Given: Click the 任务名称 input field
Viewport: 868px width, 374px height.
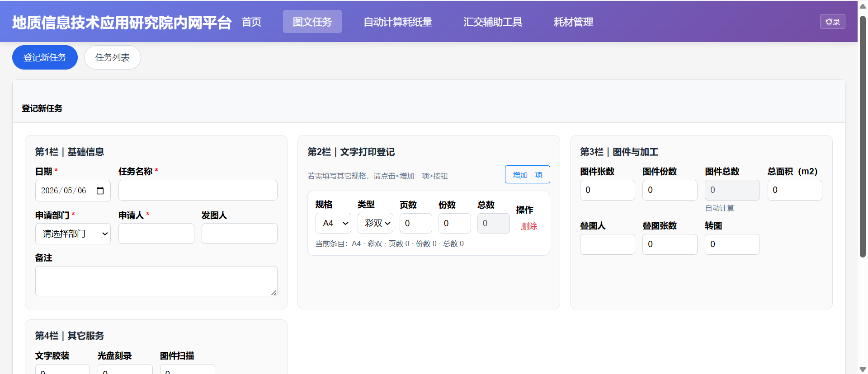Looking at the screenshot, I should pyautogui.click(x=198, y=190).
